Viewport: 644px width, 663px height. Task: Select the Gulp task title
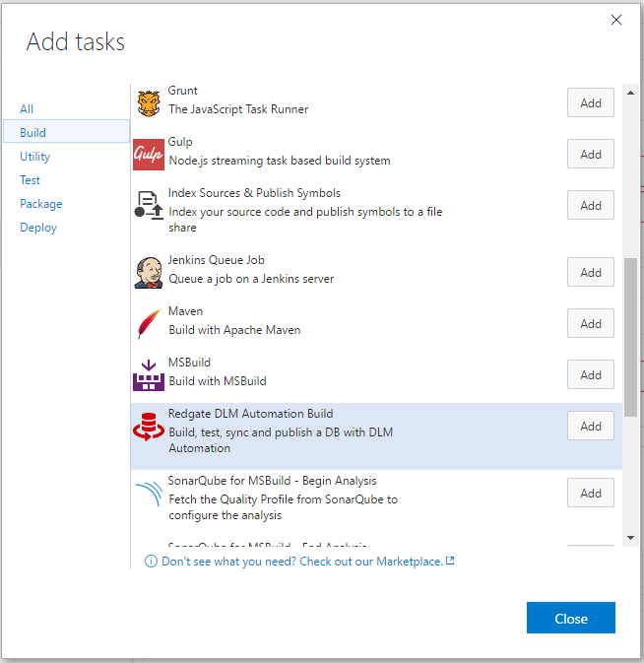(x=180, y=142)
